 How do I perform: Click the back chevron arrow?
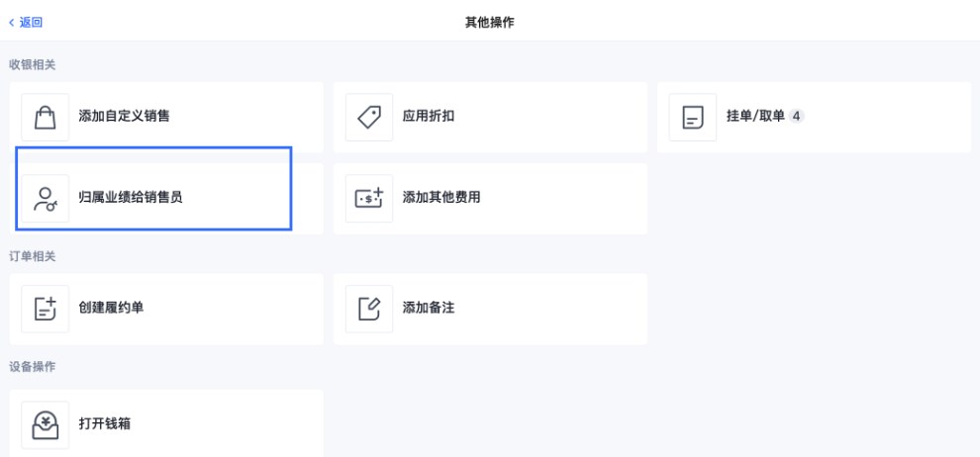(11, 23)
